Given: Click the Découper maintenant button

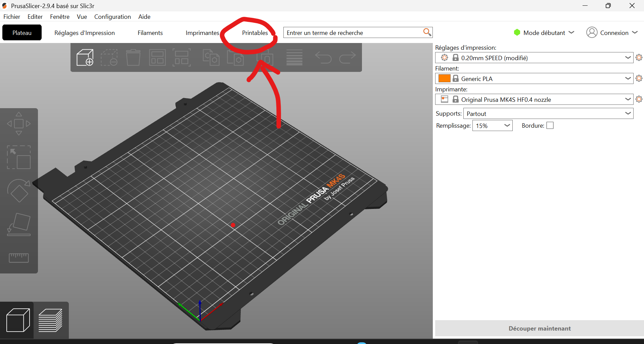Looking at the screenshot, I should [x=539, y=328].
